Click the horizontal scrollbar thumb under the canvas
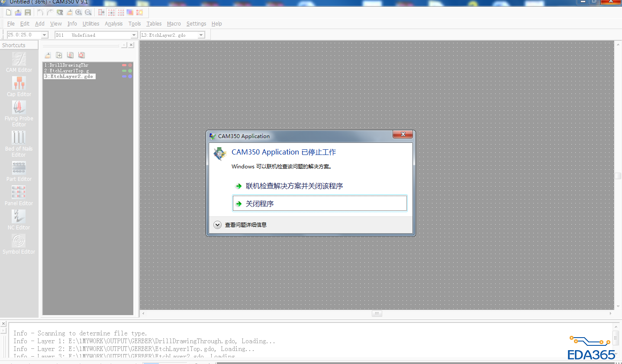Screen dimensions: 622x364 click(x=377, y=314)
